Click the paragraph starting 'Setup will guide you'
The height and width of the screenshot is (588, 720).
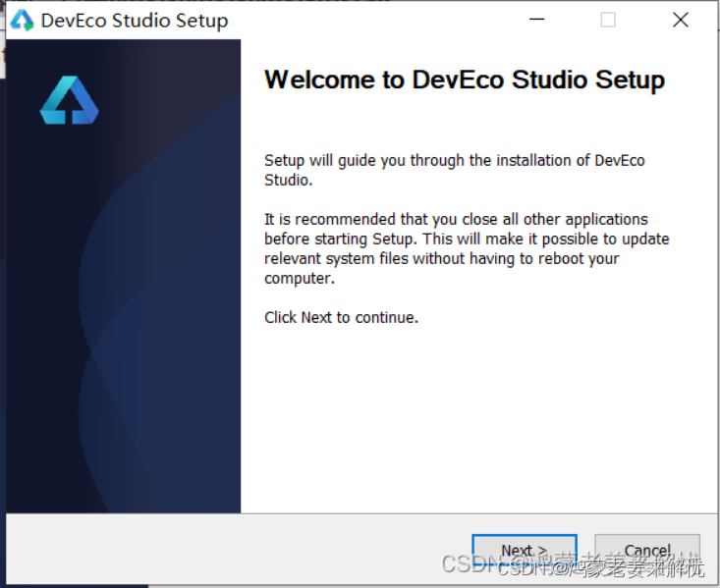tap(455, 170)
